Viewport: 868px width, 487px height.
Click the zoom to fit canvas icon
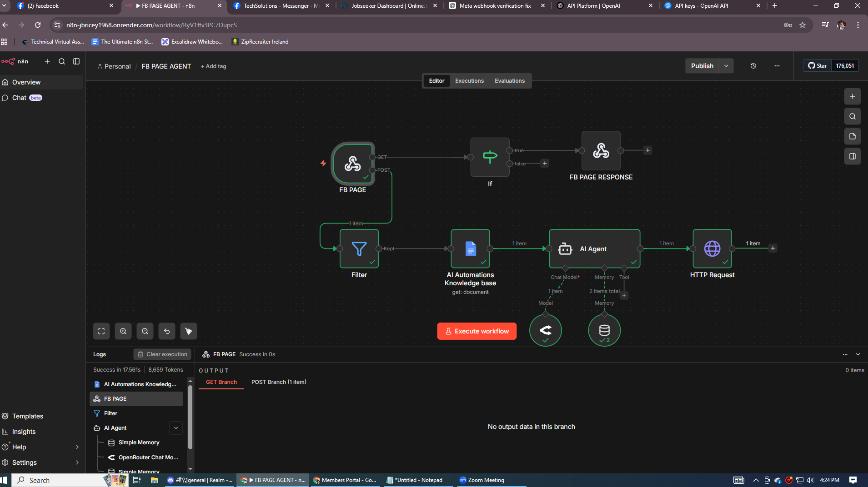point(101,331)
